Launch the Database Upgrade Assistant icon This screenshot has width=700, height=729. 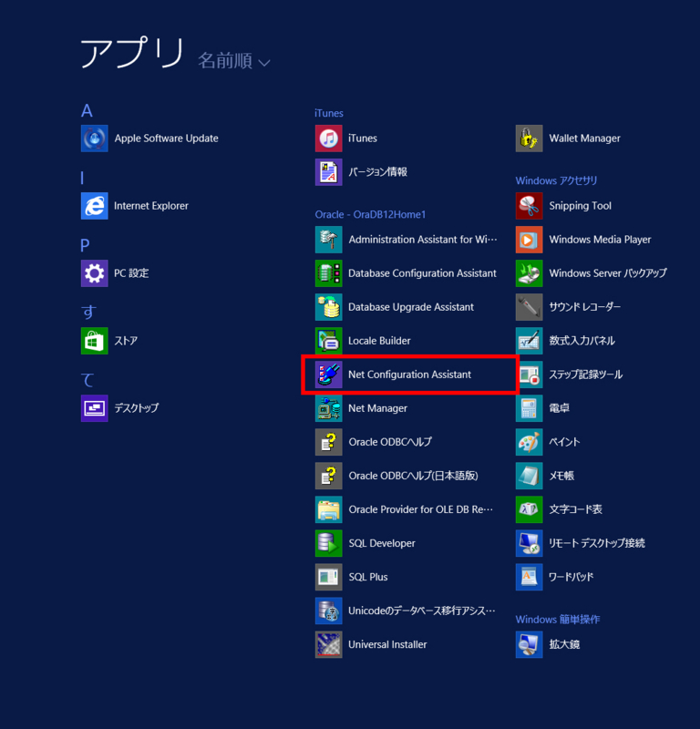(x=328, y=307)
